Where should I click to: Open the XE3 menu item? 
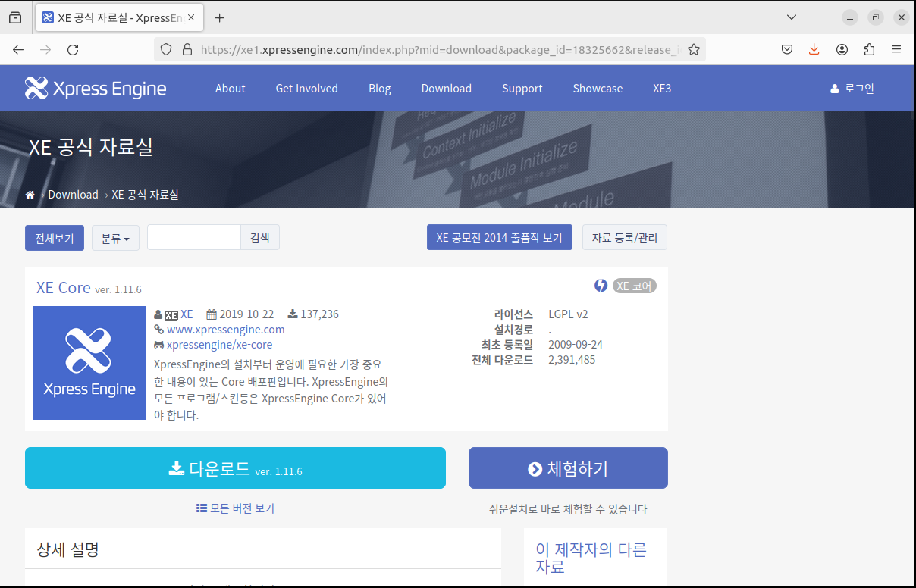tap(662, 88)
